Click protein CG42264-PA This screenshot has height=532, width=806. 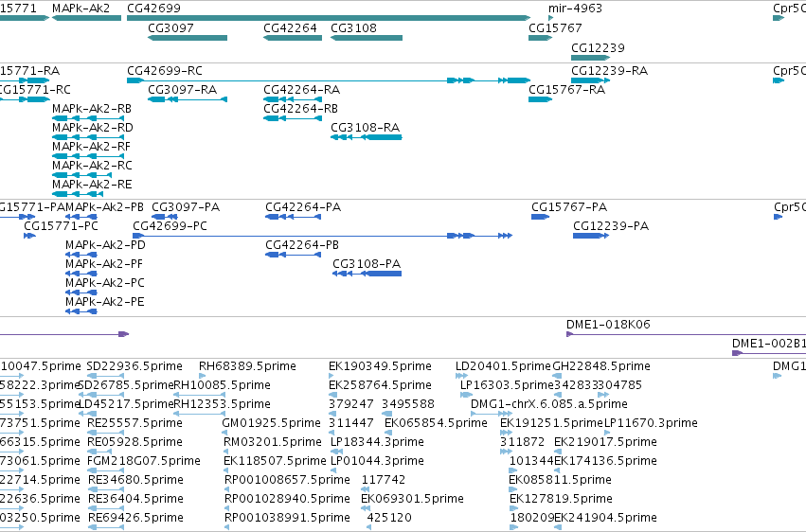[x=293, y=217]
